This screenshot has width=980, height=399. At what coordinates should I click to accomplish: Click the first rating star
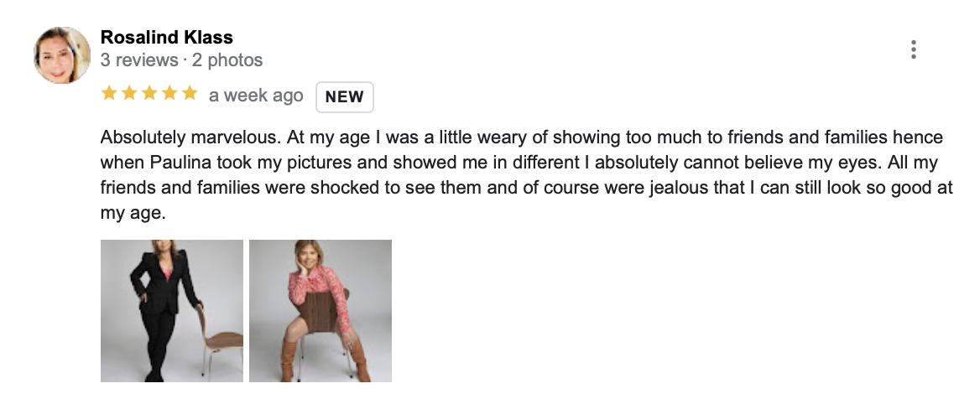[109, 94]
